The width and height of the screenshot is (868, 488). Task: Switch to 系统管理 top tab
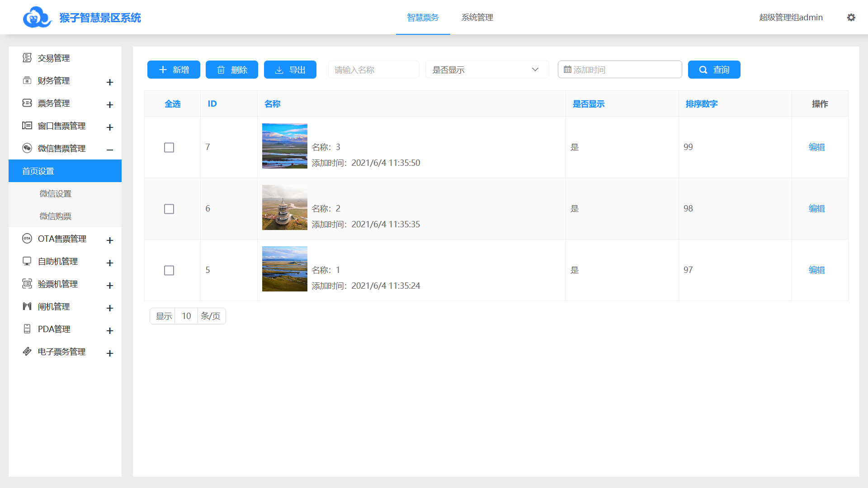coord(477,17)
